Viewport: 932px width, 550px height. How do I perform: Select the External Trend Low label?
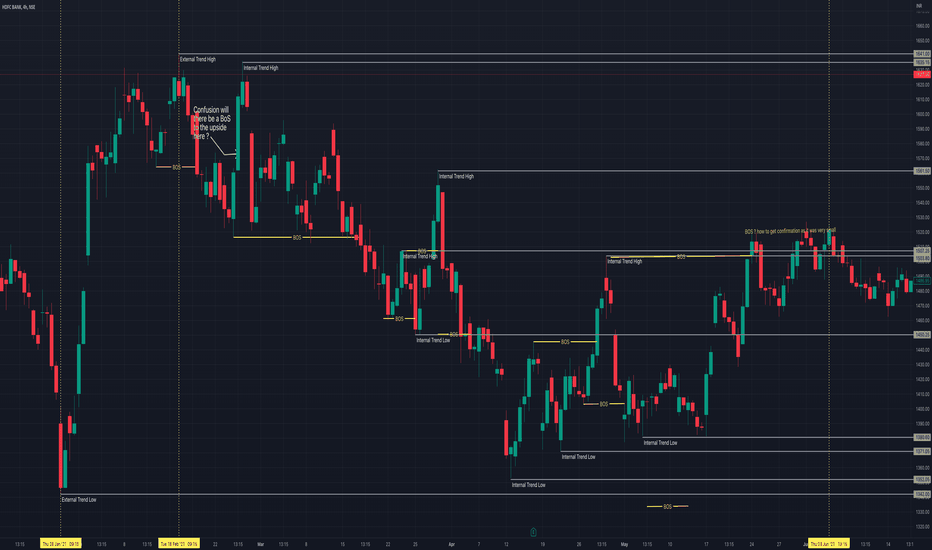[x=79, y=500]
